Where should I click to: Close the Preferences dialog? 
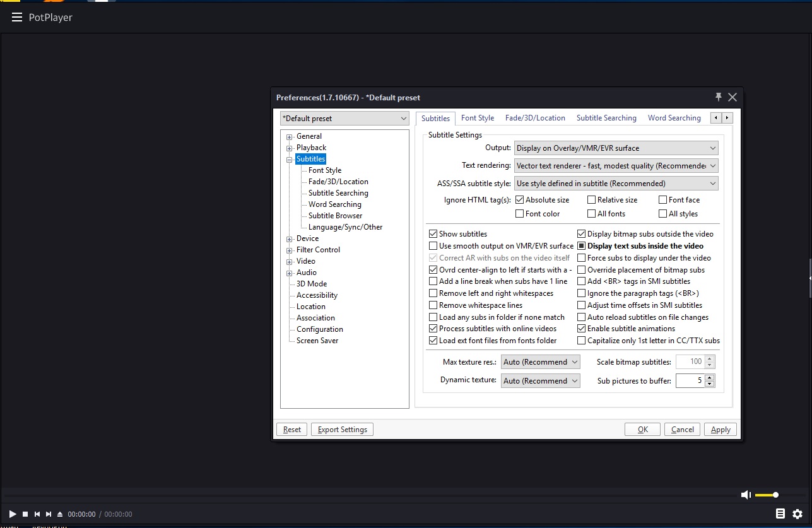coord(733,97)
